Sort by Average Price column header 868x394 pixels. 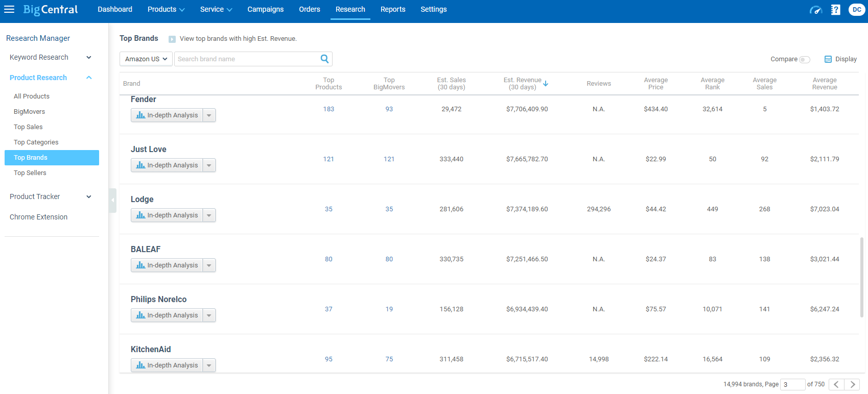pos(656,84)
